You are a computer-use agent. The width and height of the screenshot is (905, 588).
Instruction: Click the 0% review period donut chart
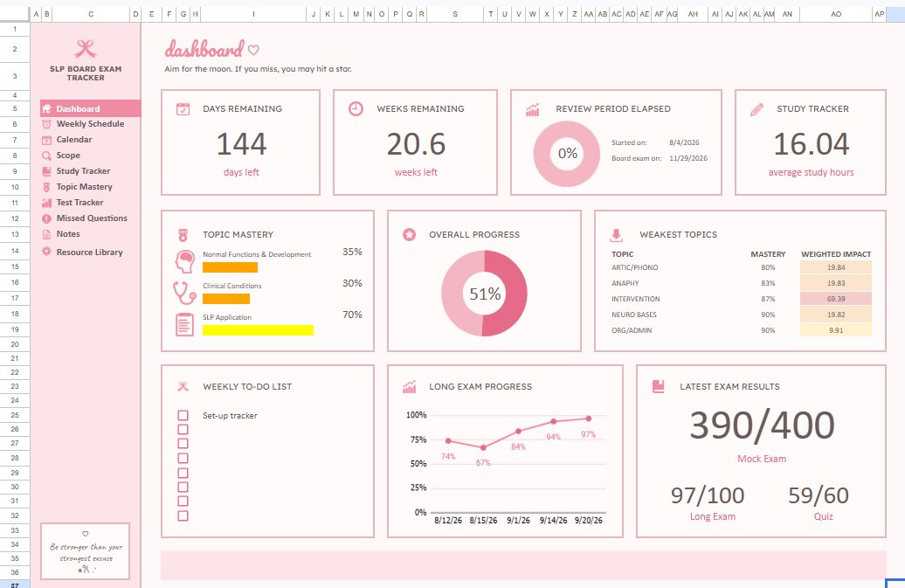coord(567,154)
